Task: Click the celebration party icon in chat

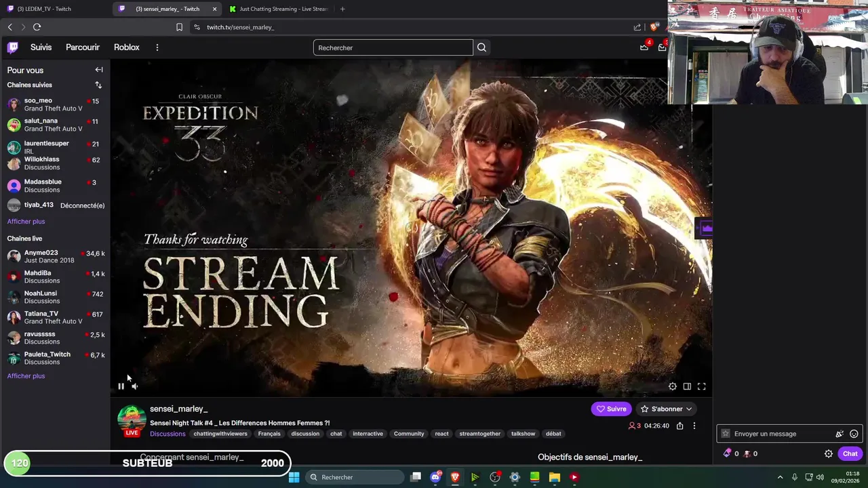Action: tap(840, 434)
